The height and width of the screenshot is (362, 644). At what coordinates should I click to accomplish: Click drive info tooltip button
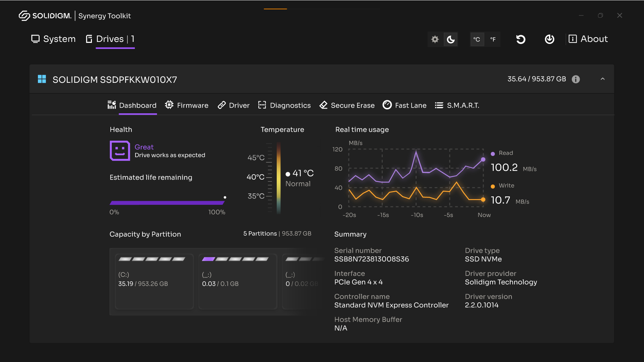(x=576, y=79)
